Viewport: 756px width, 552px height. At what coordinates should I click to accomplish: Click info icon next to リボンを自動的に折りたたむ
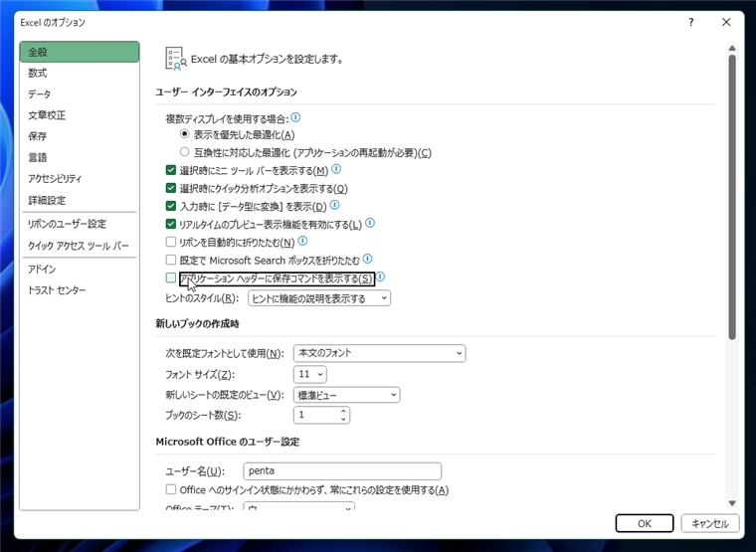[x=302, y=241]
